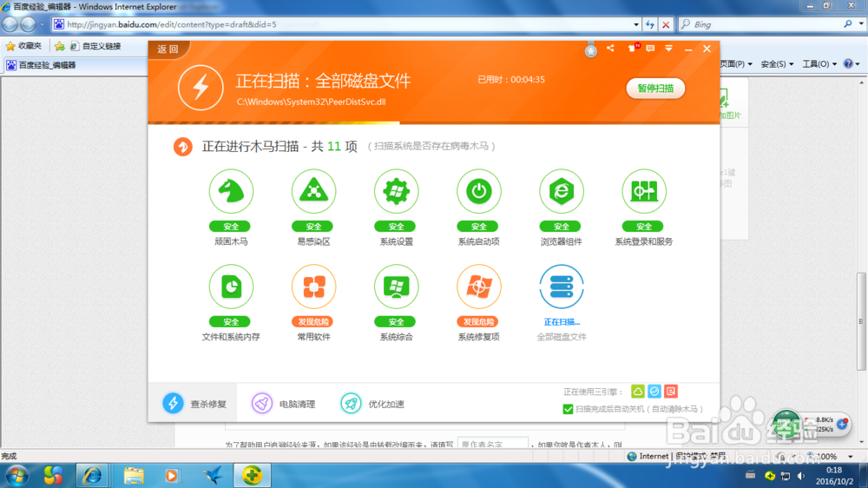Click the 系统综合 icon
The height and width of the screenshot is (488, 868).
[396, 287]
